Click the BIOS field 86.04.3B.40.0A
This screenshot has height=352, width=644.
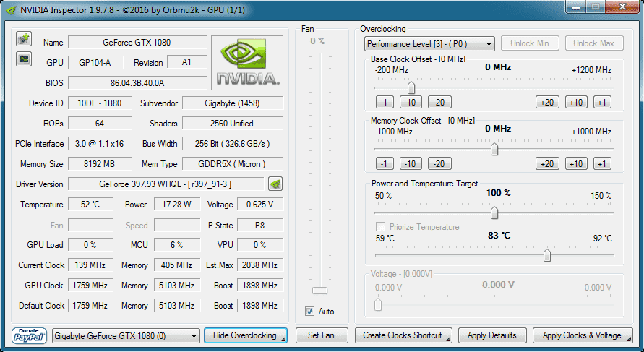pos(137,83)
